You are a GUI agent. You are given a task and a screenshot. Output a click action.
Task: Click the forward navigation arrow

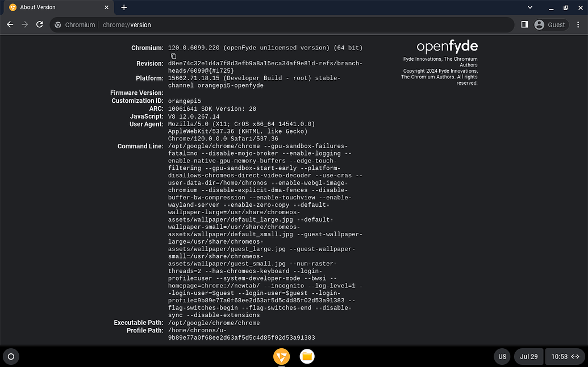tap(24, 24)
